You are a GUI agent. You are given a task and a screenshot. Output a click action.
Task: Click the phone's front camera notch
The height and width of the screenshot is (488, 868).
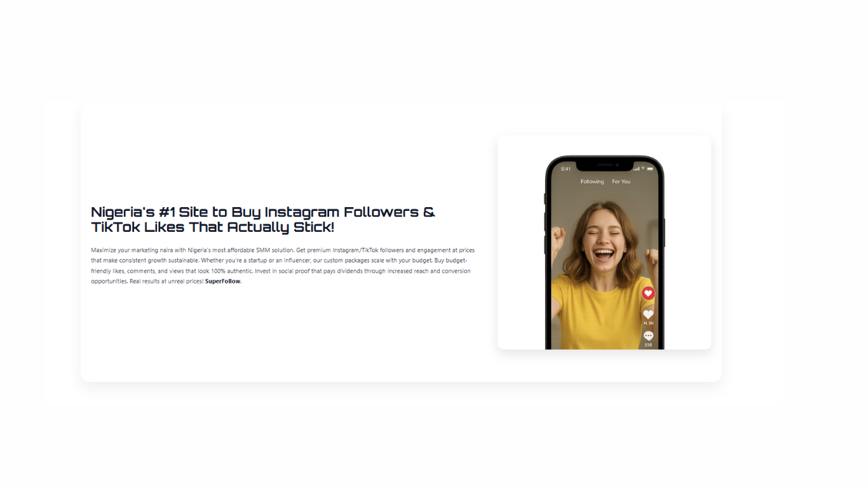pos(605,165)
